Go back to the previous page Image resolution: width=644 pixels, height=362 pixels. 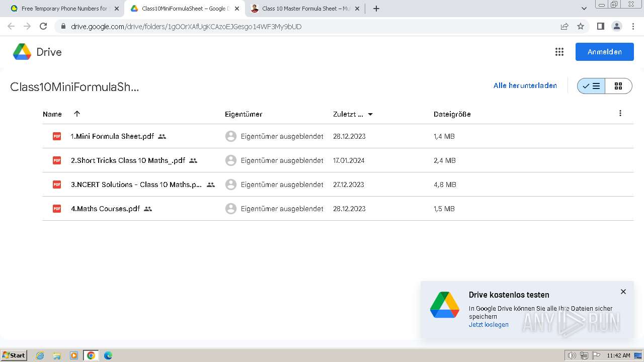pyautogui.click(x=11, y=26)
